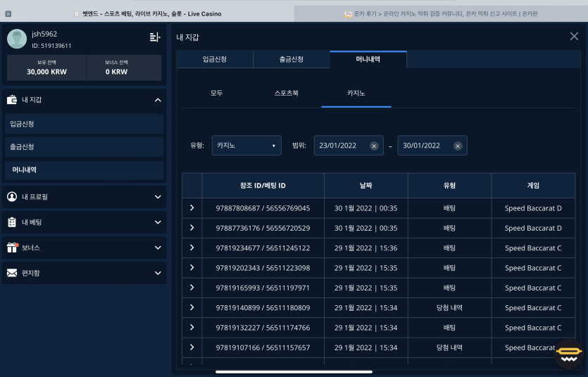Expand row 97819234677 / 56511245122
The image size is (588, 377).
pos(192,248)
